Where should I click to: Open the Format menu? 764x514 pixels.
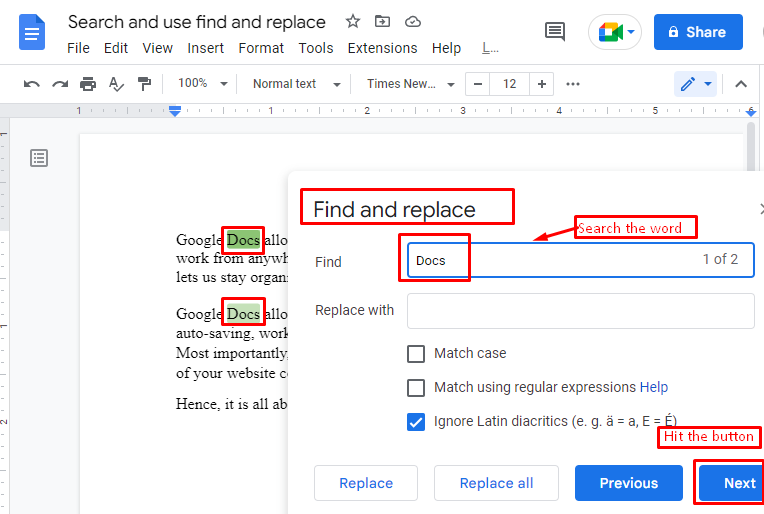[x=261, y=48]
